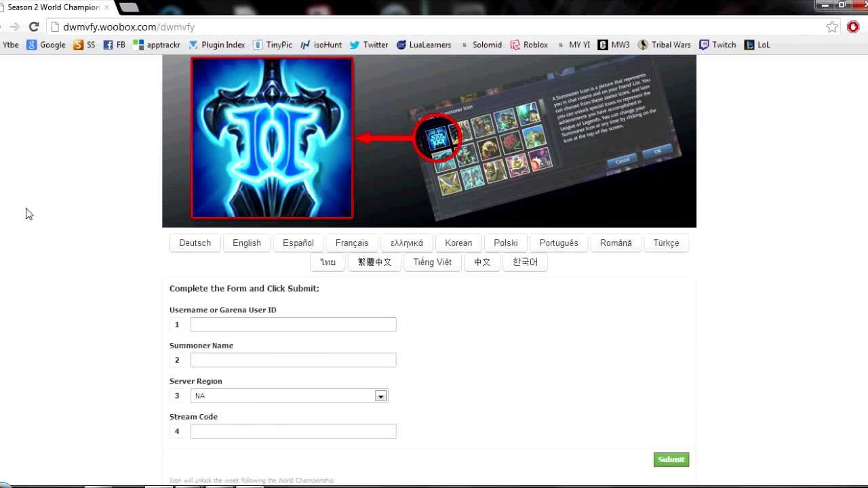Reload the current page
Screen dimensions: 868x488
click(x=33, y=26)
